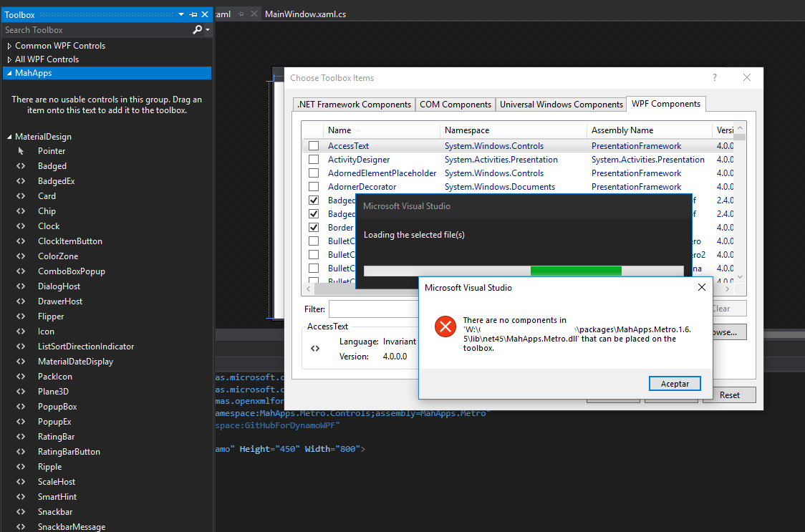Click the Filter input field
Image resolution: width=805 pixels, height=532 pixels.
point(373,309)
